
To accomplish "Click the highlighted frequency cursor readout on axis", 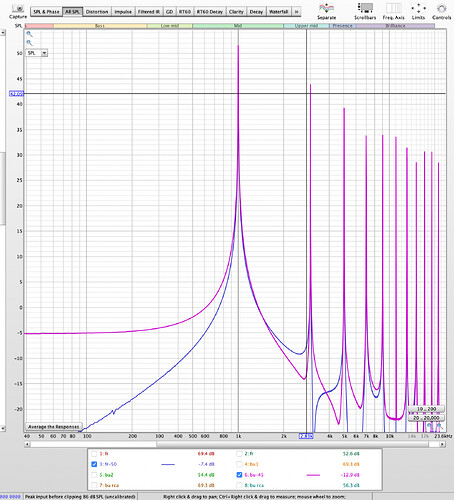I will click(x=306, y=436).
